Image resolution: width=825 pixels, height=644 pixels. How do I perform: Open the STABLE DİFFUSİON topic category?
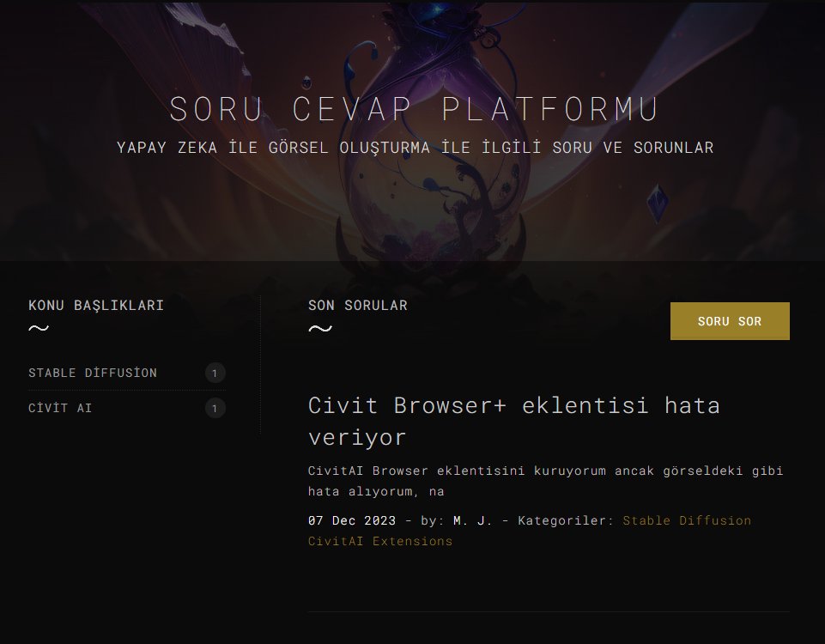tap(93, 373)
